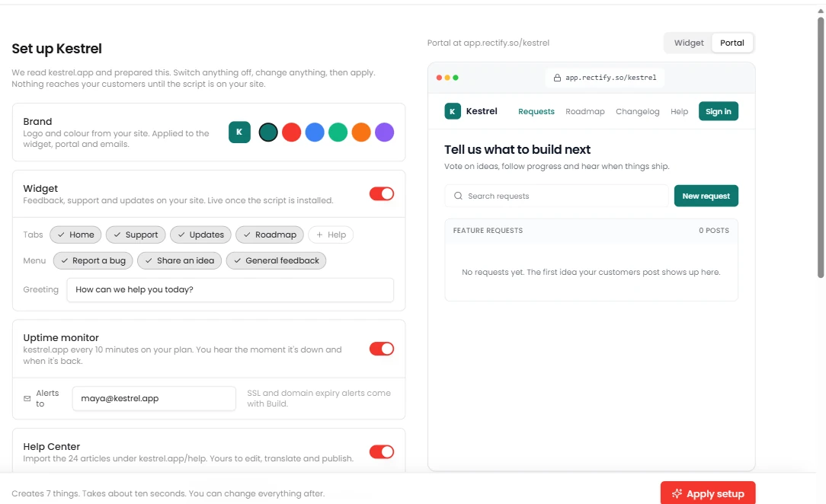Switch off the Help Center toggle

click(382, 451)
